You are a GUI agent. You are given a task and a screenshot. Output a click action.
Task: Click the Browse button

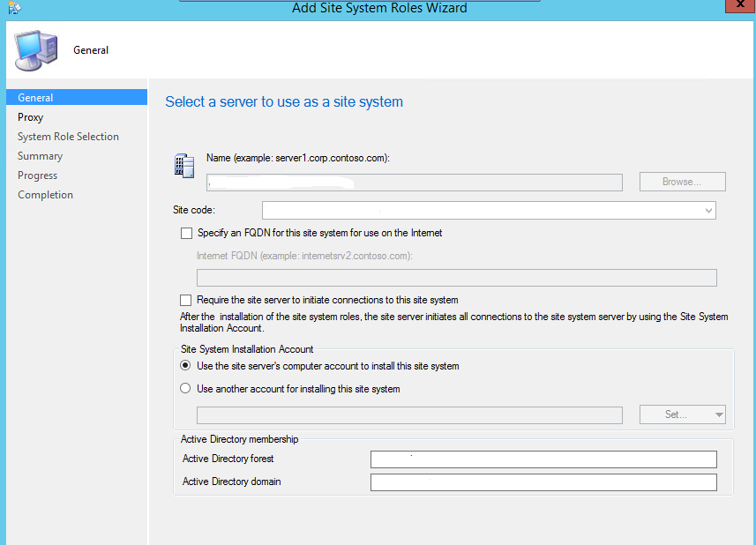click(x=682, y=181)
